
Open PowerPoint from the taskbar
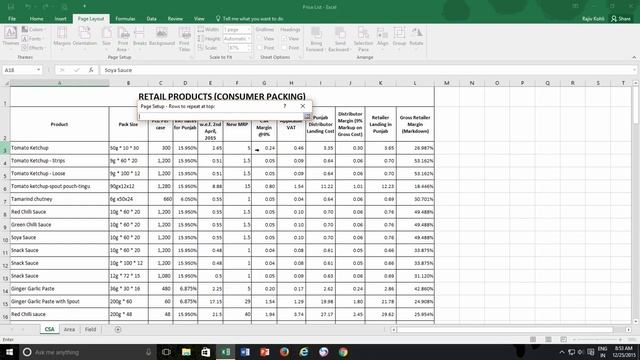tap(264, 352)
